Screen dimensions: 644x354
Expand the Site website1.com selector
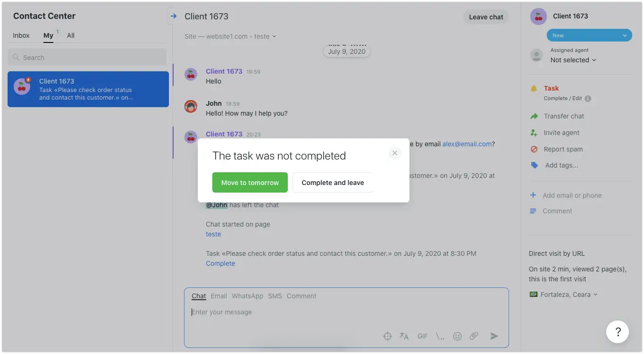point(230,36)
